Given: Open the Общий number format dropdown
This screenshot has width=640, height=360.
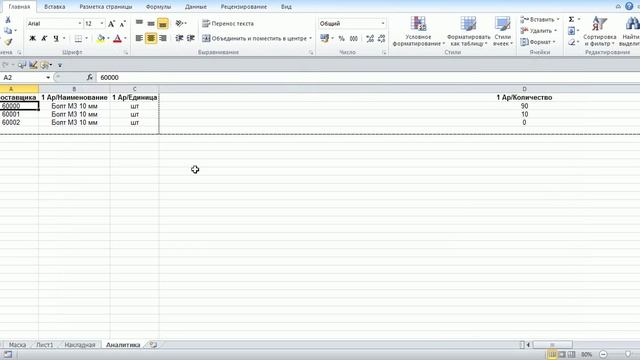Looking at the screenshot, I should click(382, 24).
